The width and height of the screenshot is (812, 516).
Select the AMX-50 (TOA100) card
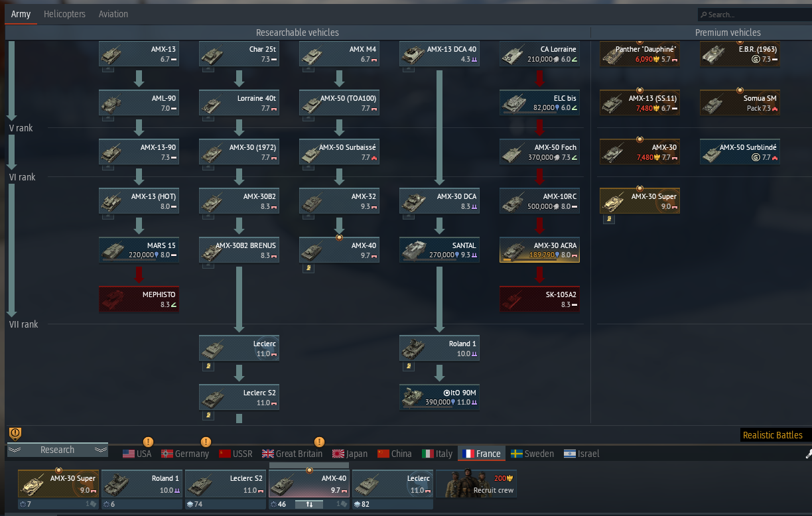[339, 103]
